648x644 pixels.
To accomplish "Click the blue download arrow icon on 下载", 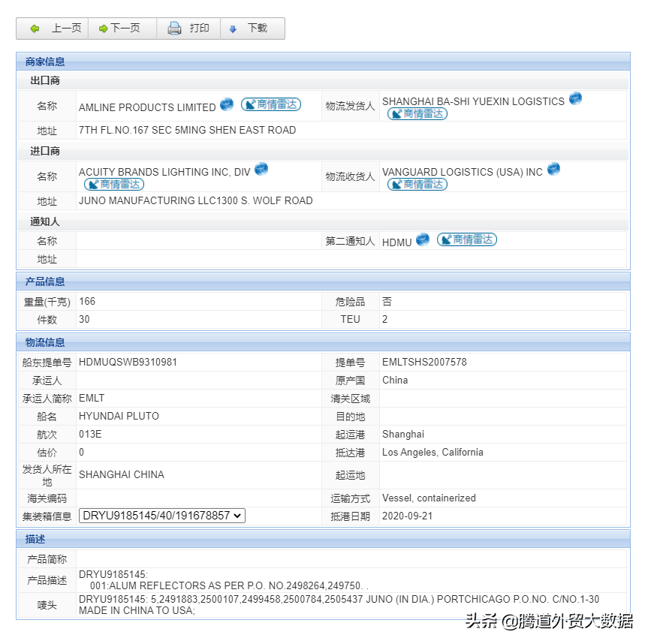I will (x=233, y=29).
